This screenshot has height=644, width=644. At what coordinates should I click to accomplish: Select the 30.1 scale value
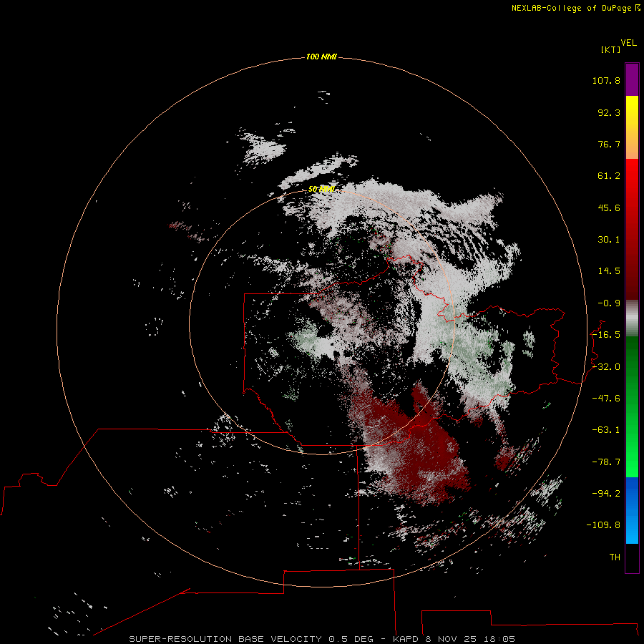coord(609,240)
